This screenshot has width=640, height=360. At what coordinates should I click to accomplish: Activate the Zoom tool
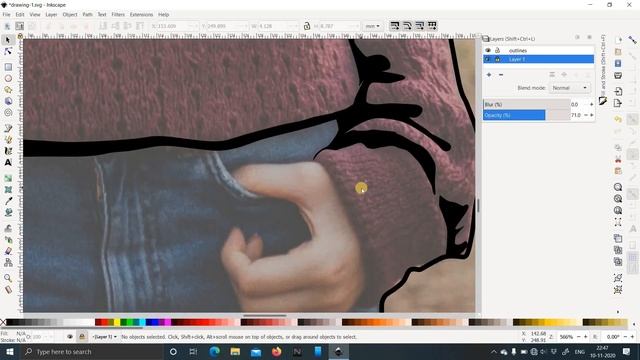8,278
